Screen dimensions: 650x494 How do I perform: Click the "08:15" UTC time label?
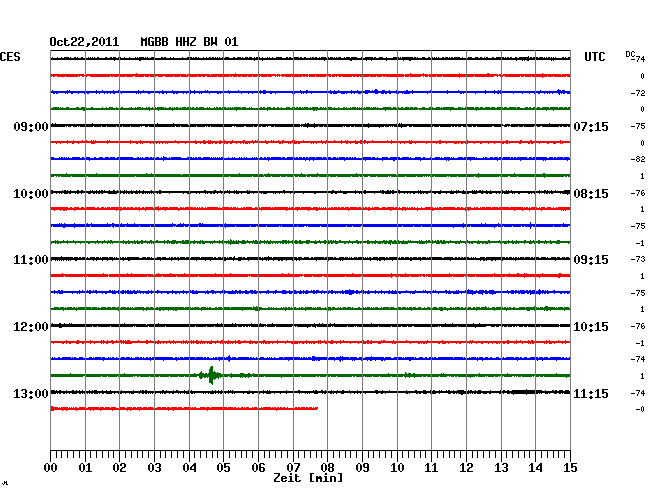coord(591,194)
